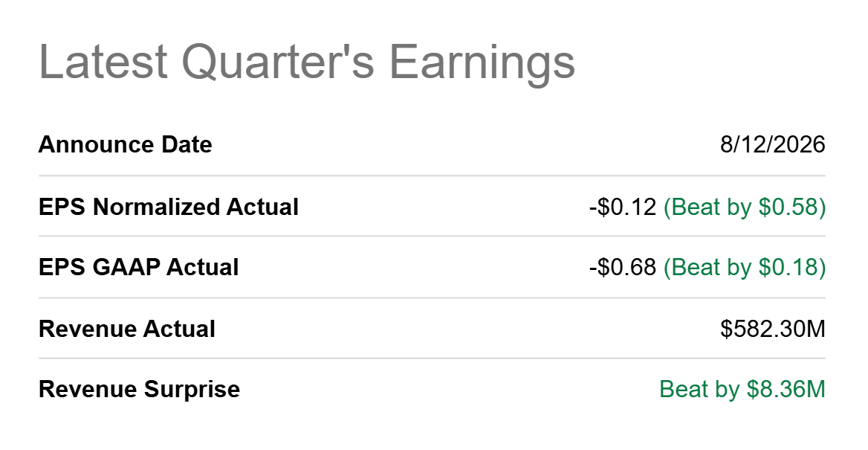Click the green Beat by $0.58 text
This screenshot has height=450, width=868.
[x=745, y=207]
